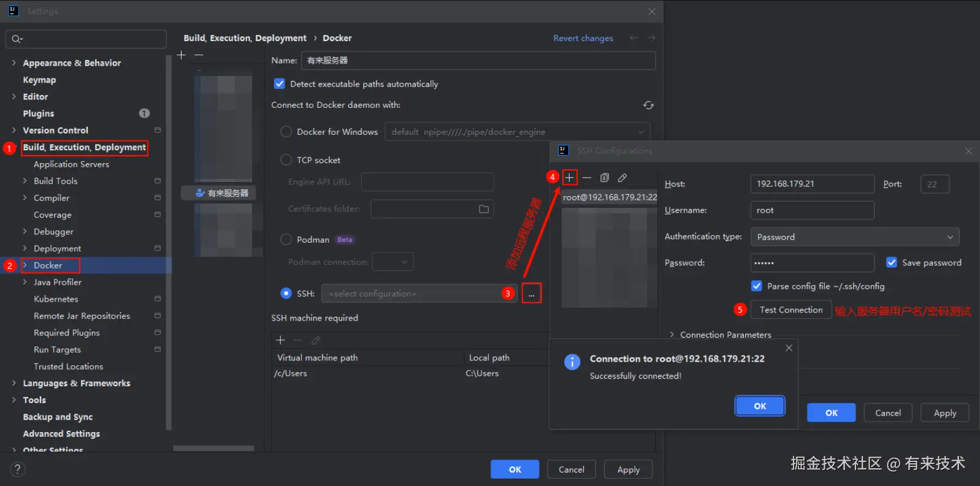Click the Certificates folder browse icon
This screenshot has height=486, width=980.
coord(484,209)
